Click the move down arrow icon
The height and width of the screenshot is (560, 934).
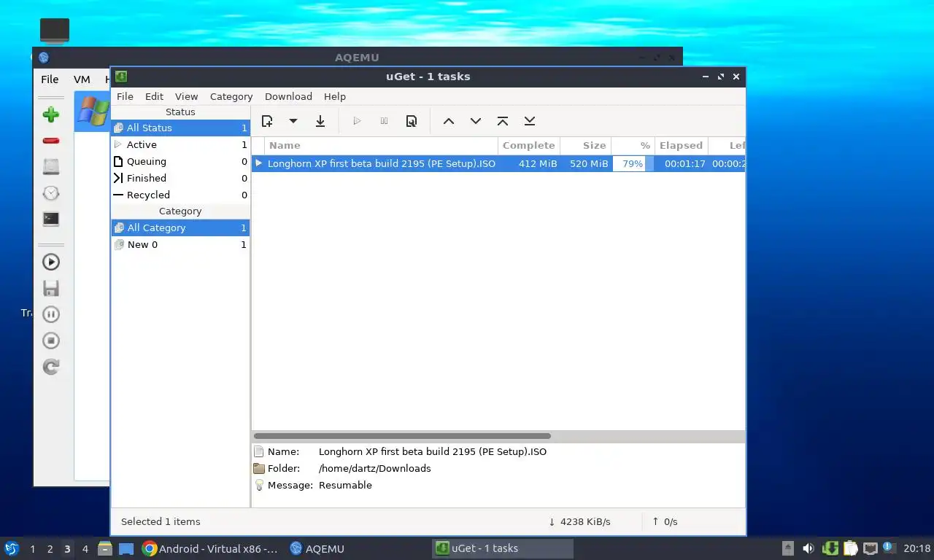pyautogui.click(x=476, y=121)
